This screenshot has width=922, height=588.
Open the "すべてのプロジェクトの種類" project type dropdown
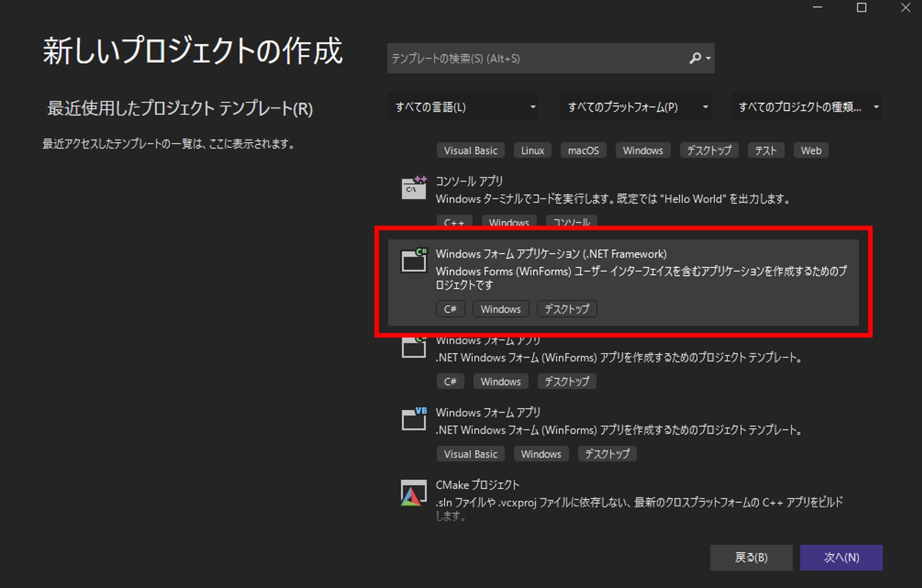tap(806, 107)
